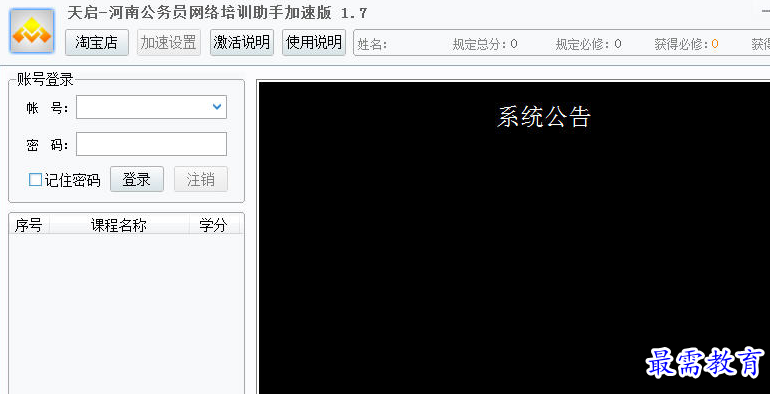
Task: Click the orange diamond app logo icon
Action: click(x=32, y=31)
